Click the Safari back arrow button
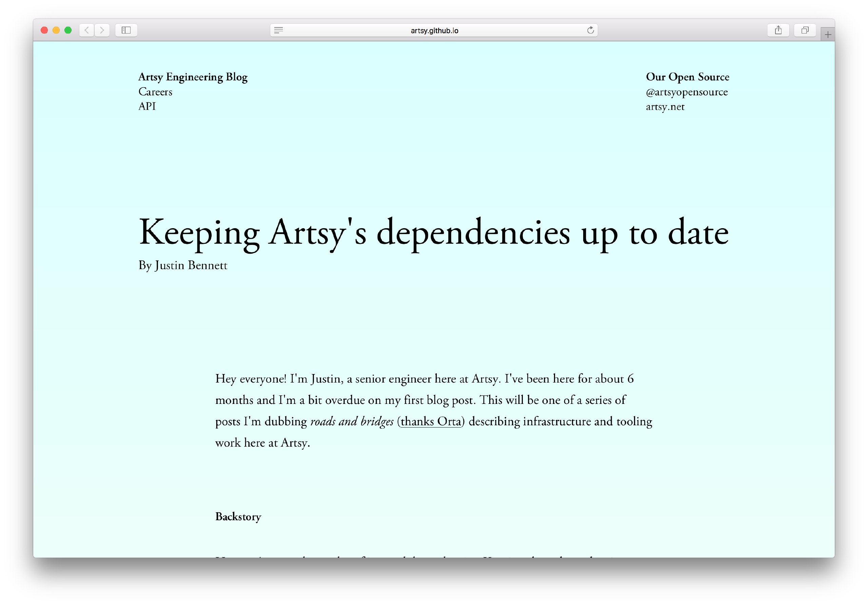 coord(86,30)
